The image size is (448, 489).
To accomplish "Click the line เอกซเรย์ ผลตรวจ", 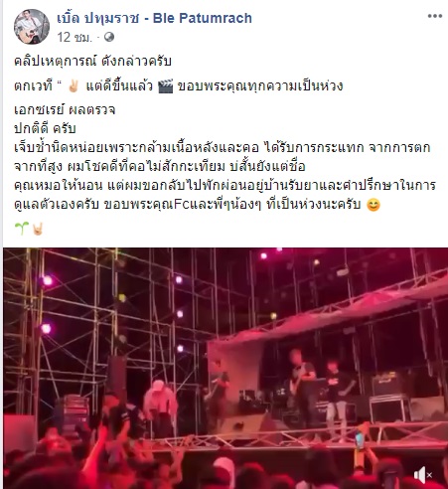I will click(x=65, y=109).
